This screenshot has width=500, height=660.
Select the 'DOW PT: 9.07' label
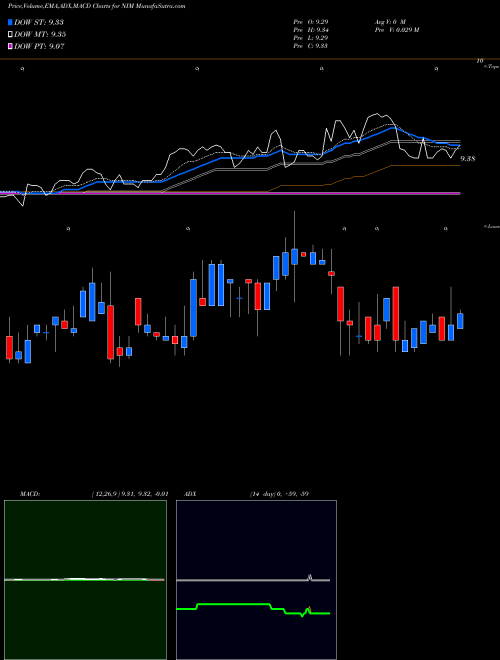[x=39, y=46]
